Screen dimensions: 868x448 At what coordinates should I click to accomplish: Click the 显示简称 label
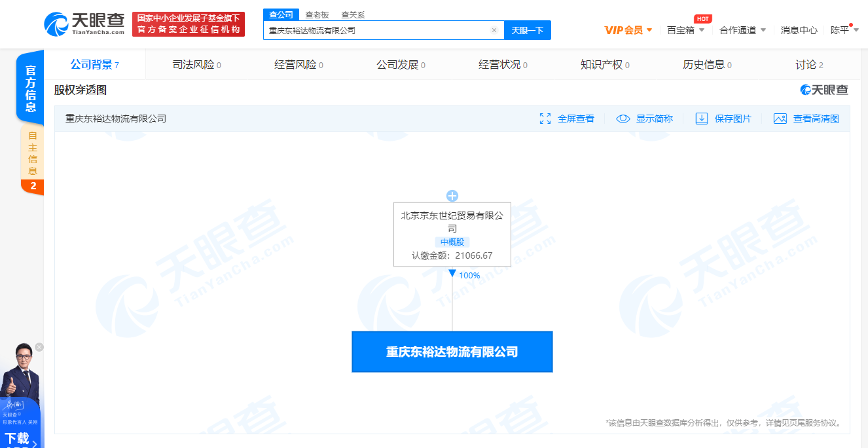click(655, 119)
